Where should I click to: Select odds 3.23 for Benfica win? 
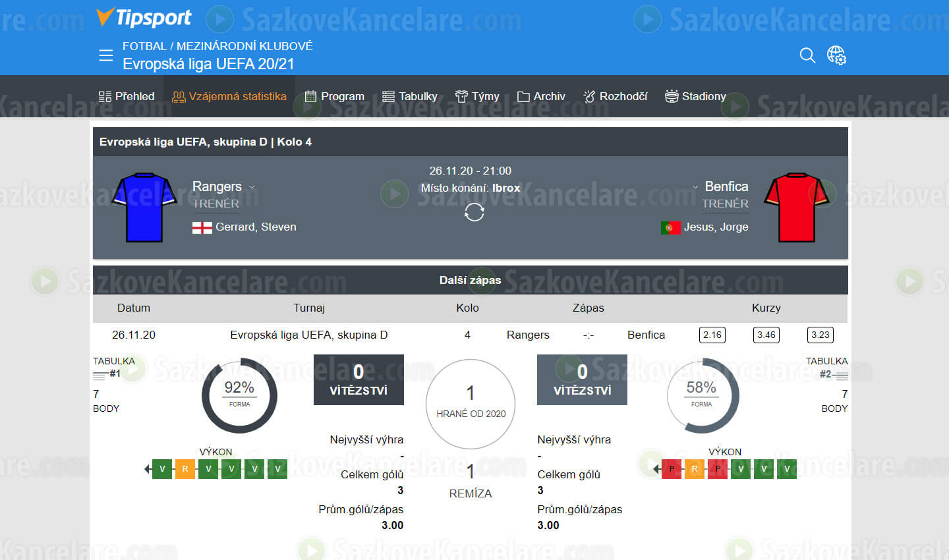[x=820, y=335]
